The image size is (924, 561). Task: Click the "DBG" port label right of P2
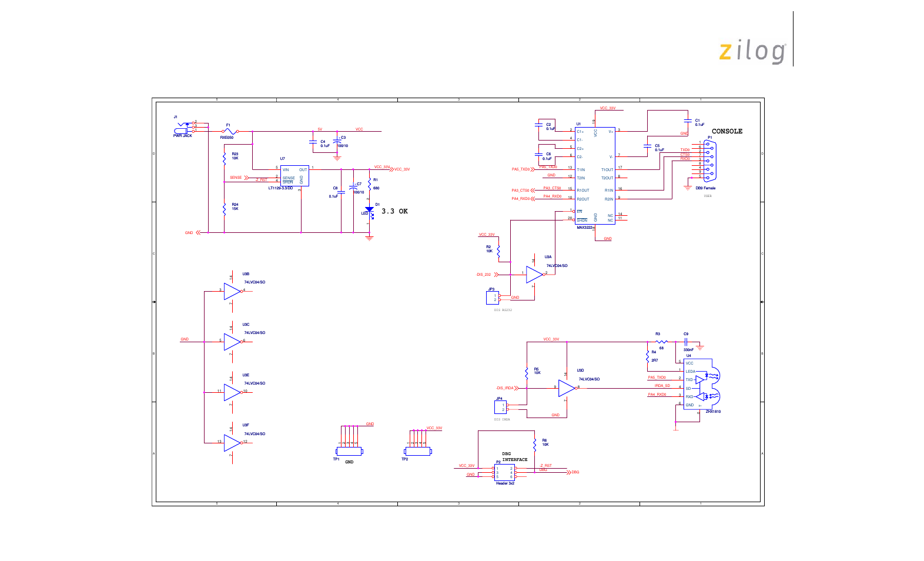[x=575, y=472]
